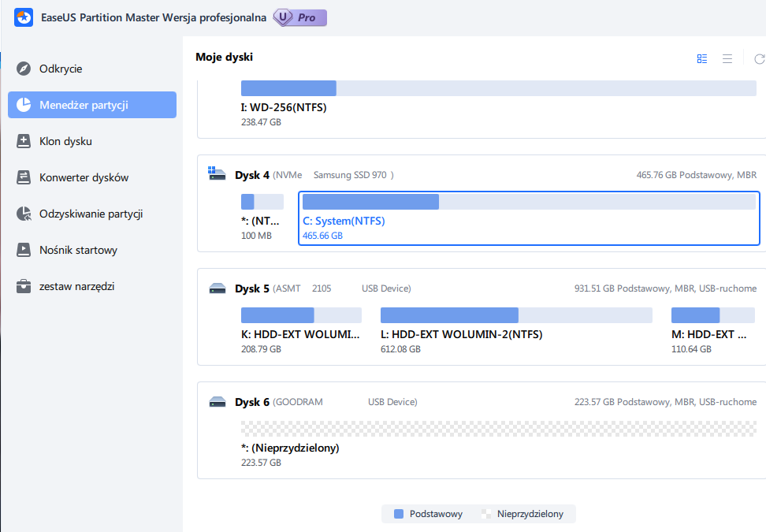The height and width of the screenshot is (532, 766).
Task: Click the 465.66 GB size text
Action: 322,236
